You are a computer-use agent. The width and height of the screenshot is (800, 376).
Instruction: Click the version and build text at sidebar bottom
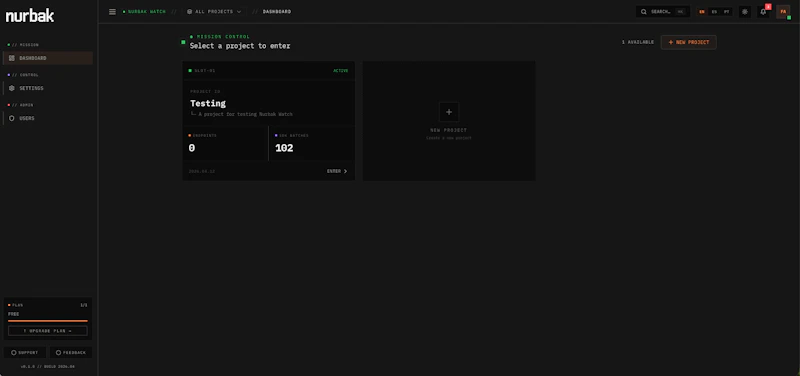pos(48,367)
